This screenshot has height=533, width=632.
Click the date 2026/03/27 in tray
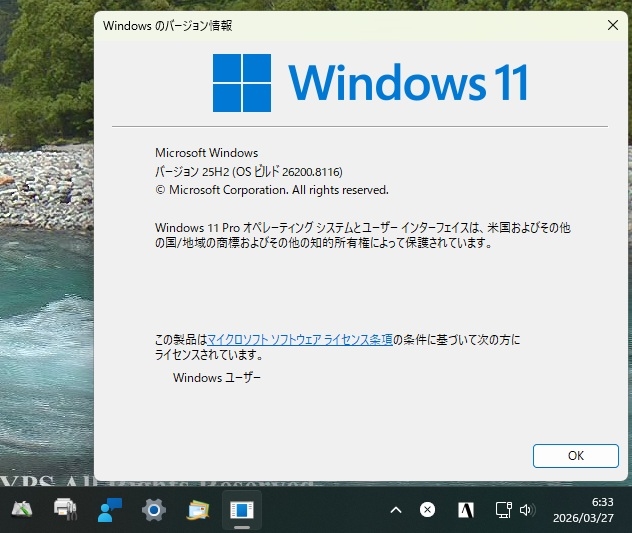pyautogui.click(x=583, y=518)
